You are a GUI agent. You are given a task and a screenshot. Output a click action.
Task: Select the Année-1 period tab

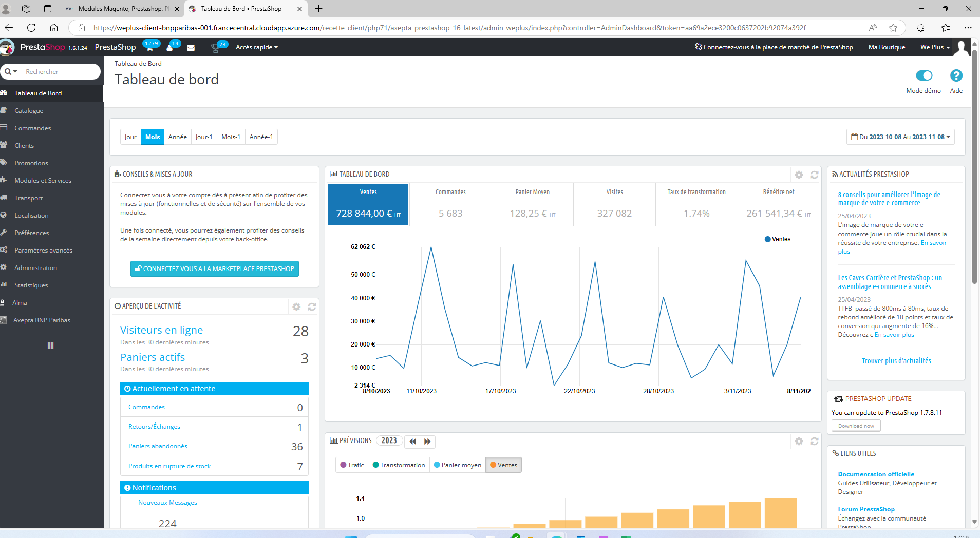tap(261, 137)
